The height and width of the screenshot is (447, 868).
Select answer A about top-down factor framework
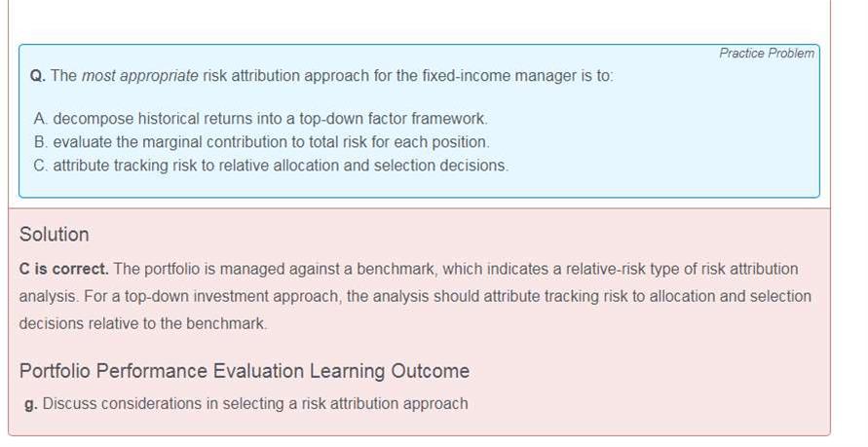coord(260,118)
